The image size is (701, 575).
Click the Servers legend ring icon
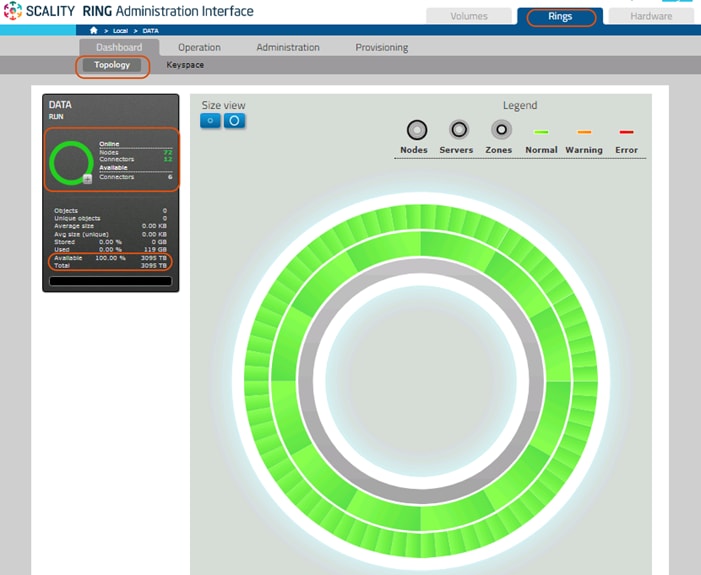[459, 130]
